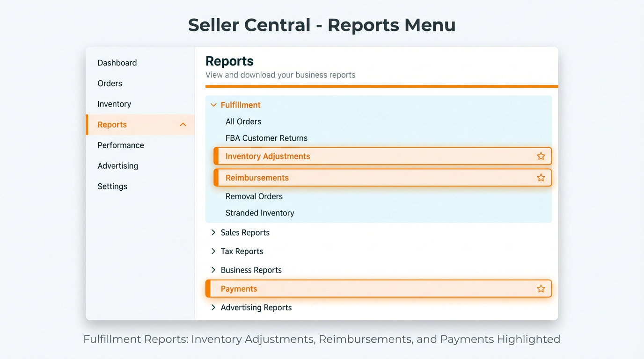The height and width of the screenshot is (359, 644).
Task: Toggle the Payments favorite star off
Action: [x=541, y=288]
